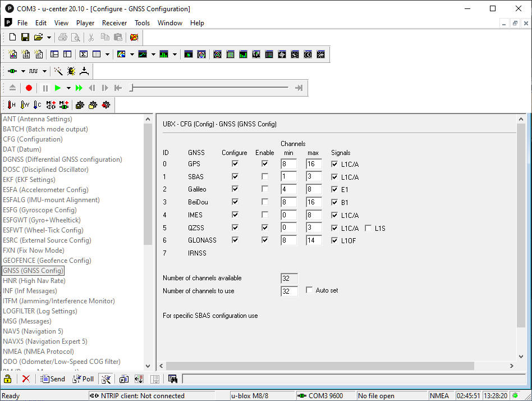Enable Galileo Enable checkbox
The image size is (532, 401).
click(x=265, y=189)
